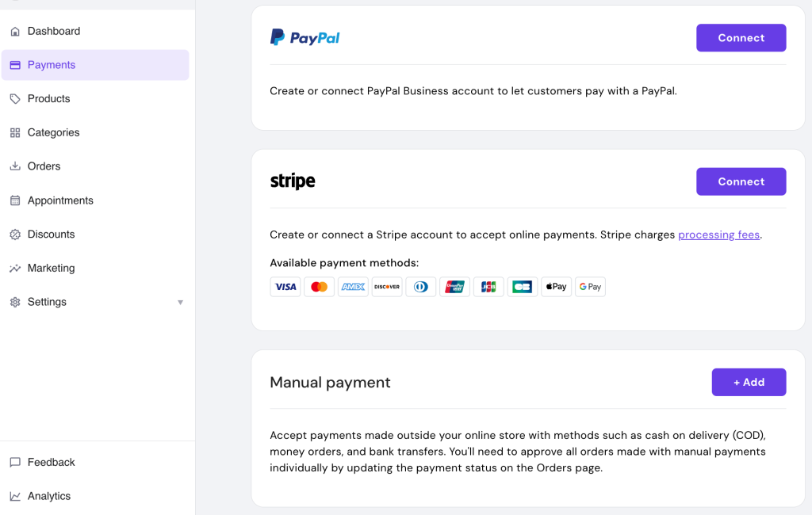The image size is (812, 515).
Task: Navigate to the Orders page
Action: [44, 166]
